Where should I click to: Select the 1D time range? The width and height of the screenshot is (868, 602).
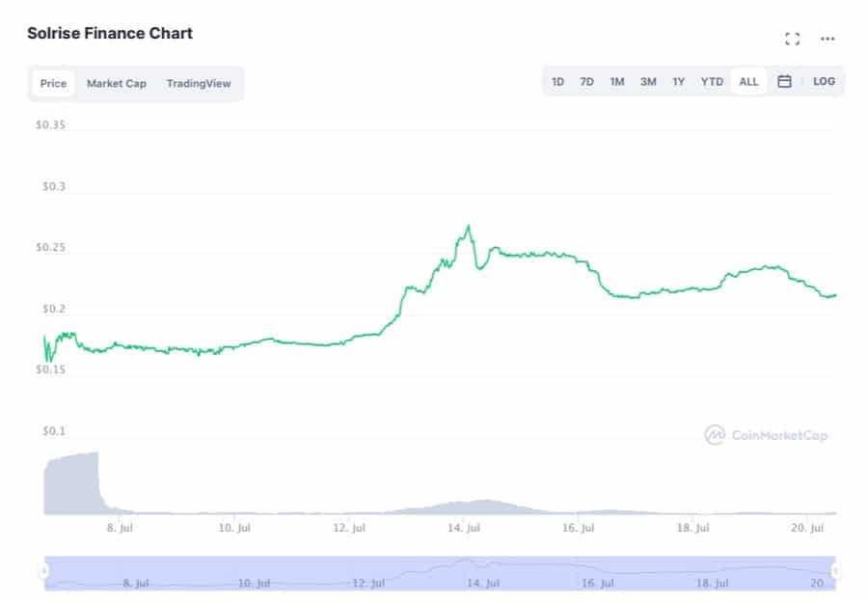[557, 82]
